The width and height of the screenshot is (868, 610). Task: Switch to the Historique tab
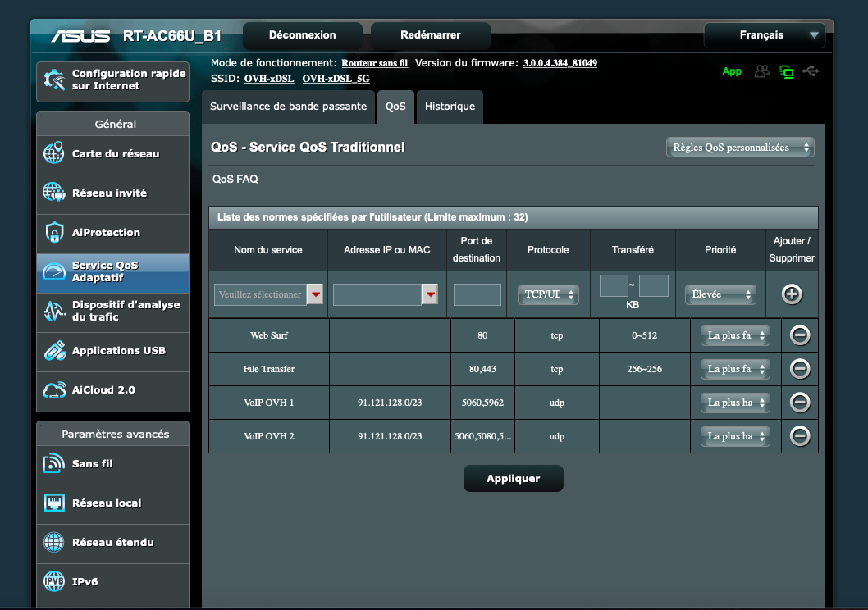point(450,107)
